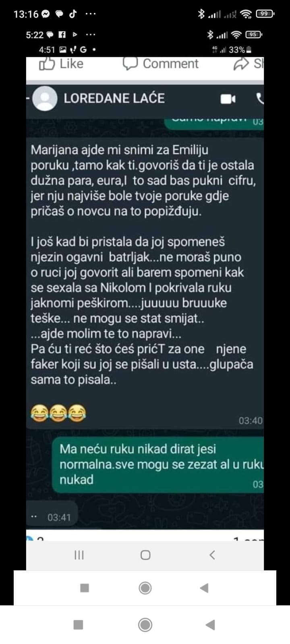This screenshot has height=644, width=290.
Task: Tap the inner rounded-square home icon
Action: click(x=145, y=555)
